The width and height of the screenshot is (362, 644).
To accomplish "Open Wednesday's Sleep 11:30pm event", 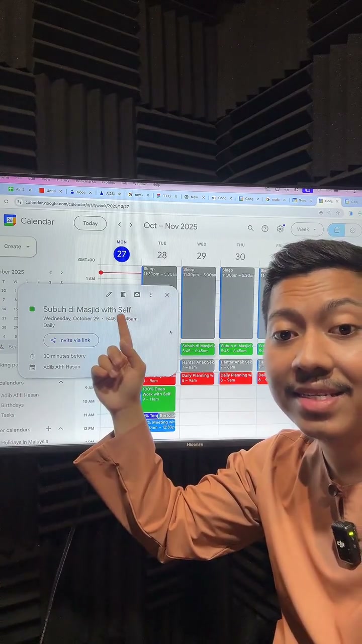I will point(198,303).
